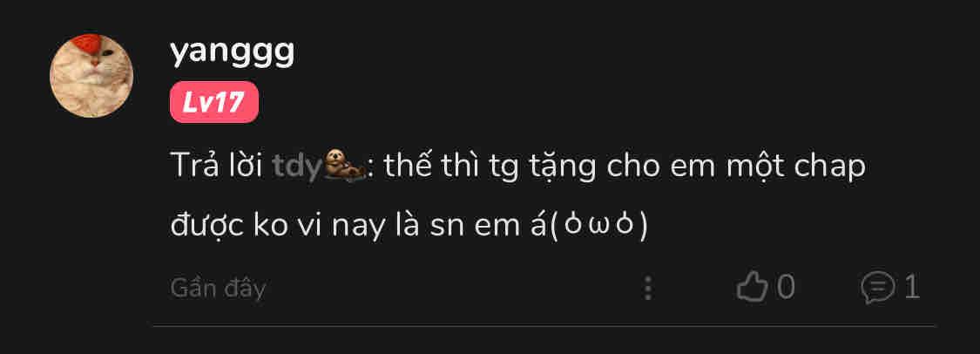The height and width of the screenshot is (354, 980).
Task: Click the reply count showing 1
Action: 911,288
